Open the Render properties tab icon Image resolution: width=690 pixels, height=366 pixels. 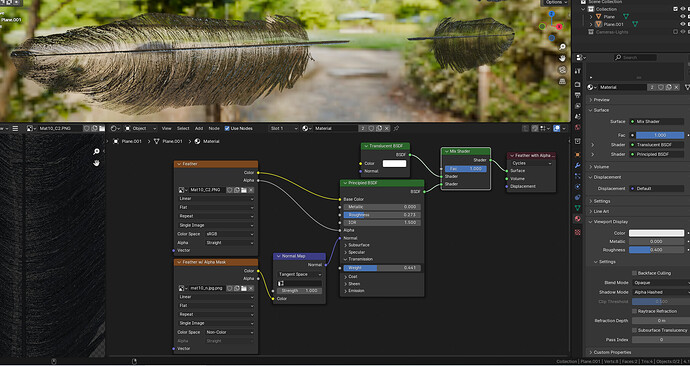578,84
